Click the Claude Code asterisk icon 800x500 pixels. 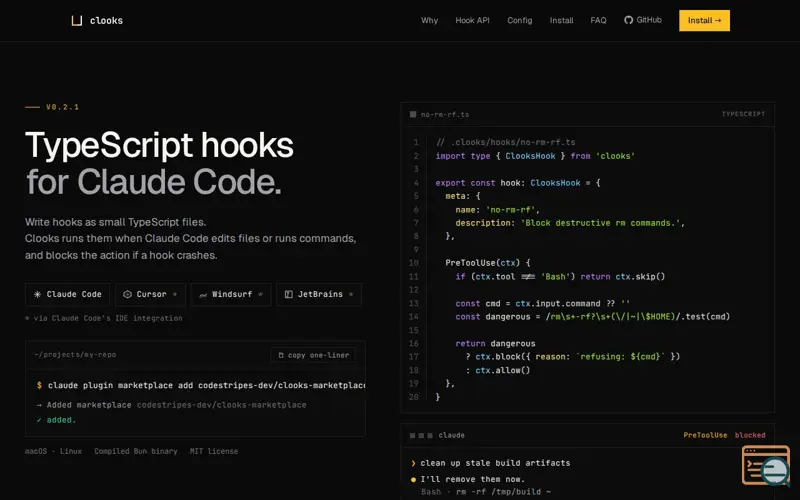(37, 294)
